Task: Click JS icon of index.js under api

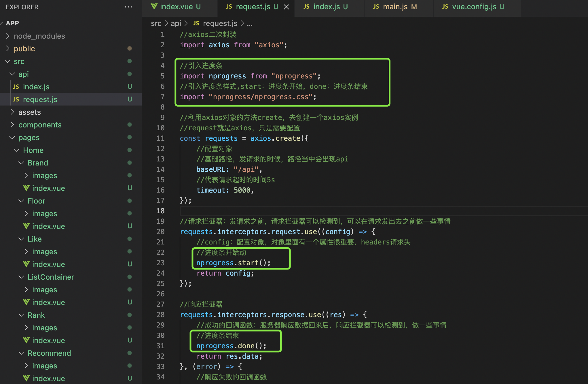Action: click(16, 87)
